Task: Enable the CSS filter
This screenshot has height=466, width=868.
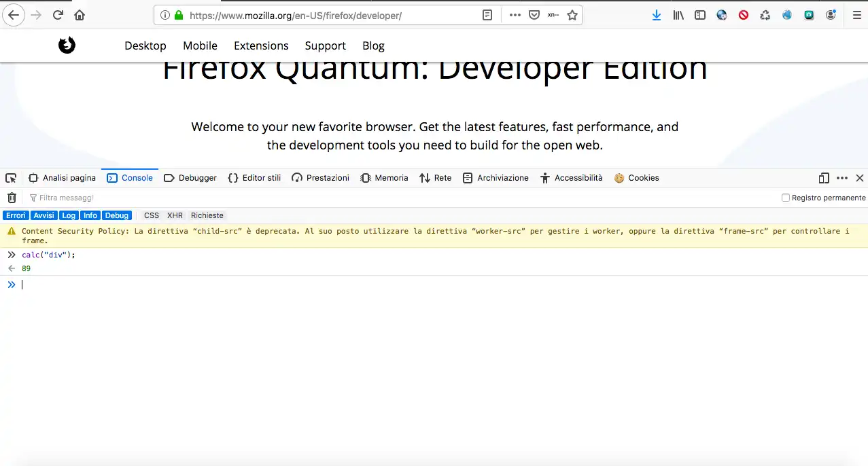Action: [x=152, y=215]
